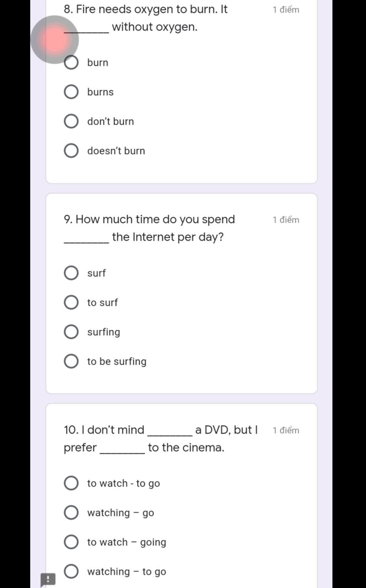Viewport: 366px width, 588px height.
Task: Click question 9 '1 điểm' points label
Action: (x=286, y=220)
